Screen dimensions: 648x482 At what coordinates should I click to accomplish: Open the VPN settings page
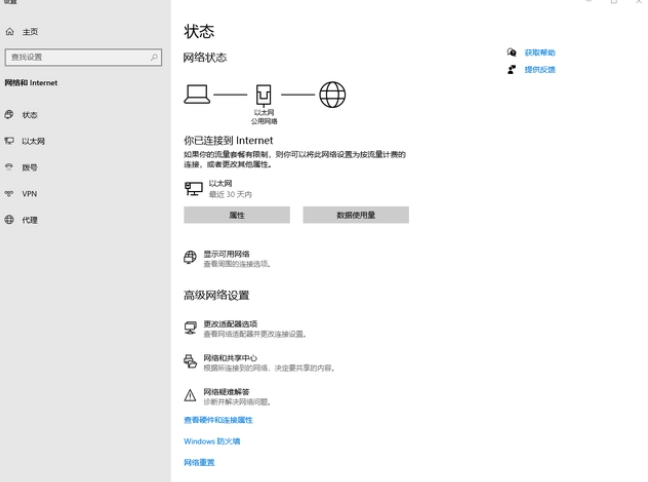coord(29,193)
